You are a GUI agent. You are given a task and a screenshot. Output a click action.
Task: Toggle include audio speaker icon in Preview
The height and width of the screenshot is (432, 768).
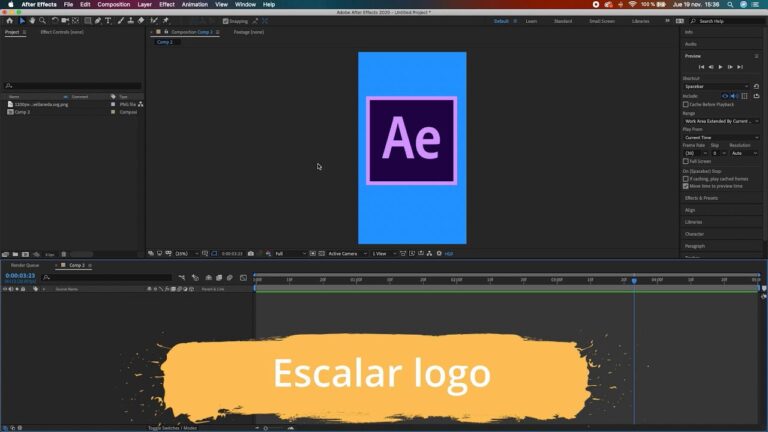[x=734, y=96]
